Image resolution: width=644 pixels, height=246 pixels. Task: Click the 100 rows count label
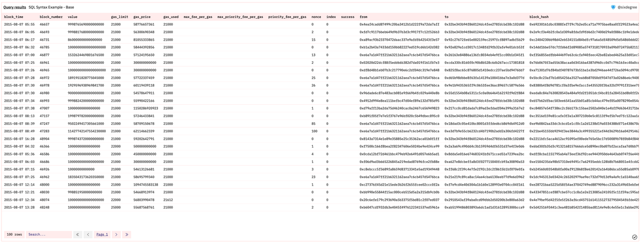point(14,234)
